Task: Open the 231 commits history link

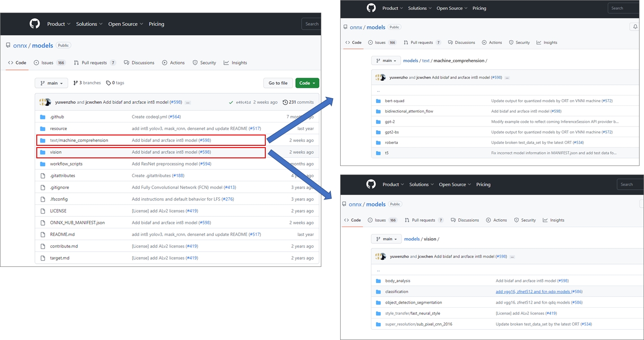Action: tap(301, 102)
